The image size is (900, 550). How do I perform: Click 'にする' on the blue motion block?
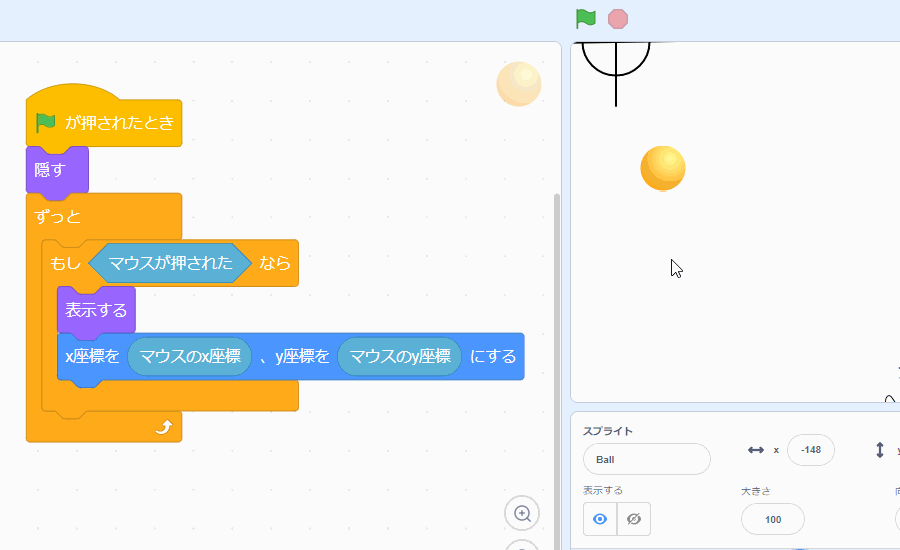(492, 357)
